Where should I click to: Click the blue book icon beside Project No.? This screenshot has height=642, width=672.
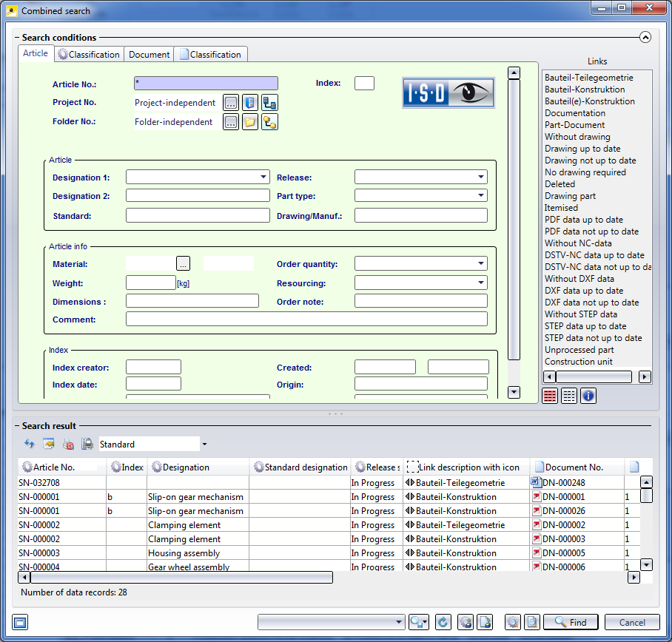(x=250, y=103)
